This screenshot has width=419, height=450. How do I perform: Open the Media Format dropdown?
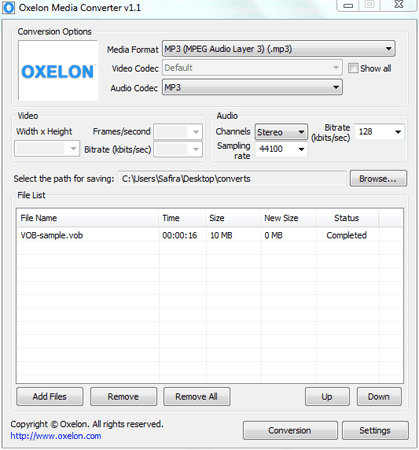[x=279, y=49]
